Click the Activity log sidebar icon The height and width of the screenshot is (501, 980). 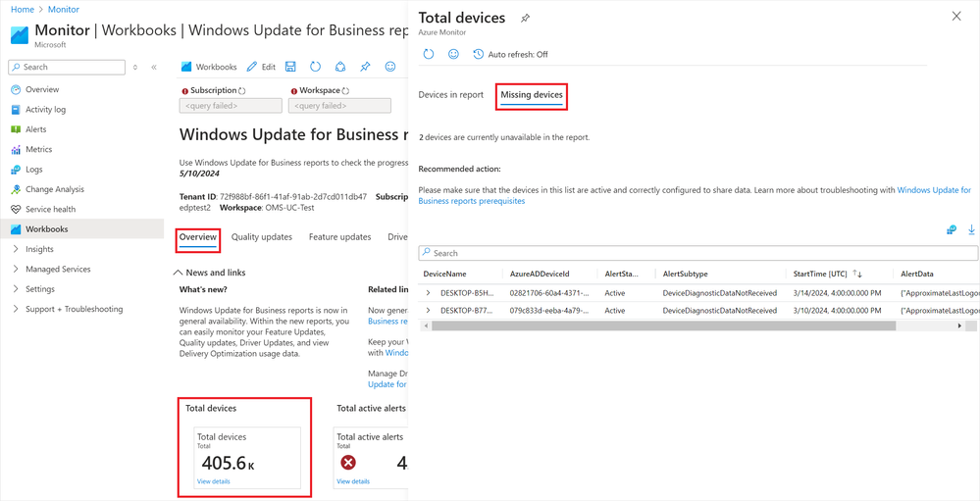pyautogui.click(x=16, y=110)
